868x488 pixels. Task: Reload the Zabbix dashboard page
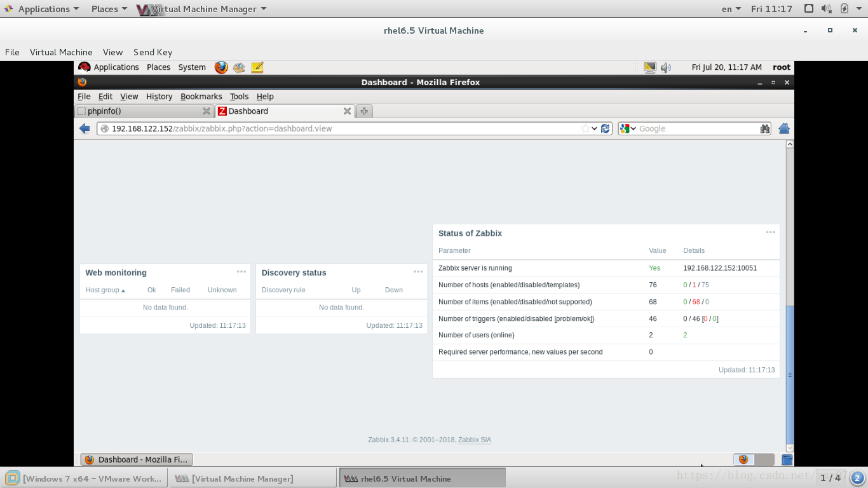[x=605, y=128]
